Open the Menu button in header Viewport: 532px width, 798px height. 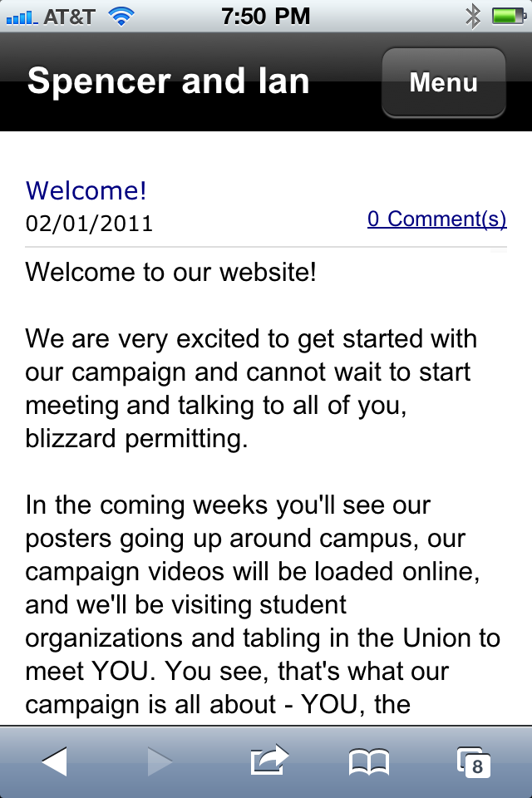tap(443, 82)
